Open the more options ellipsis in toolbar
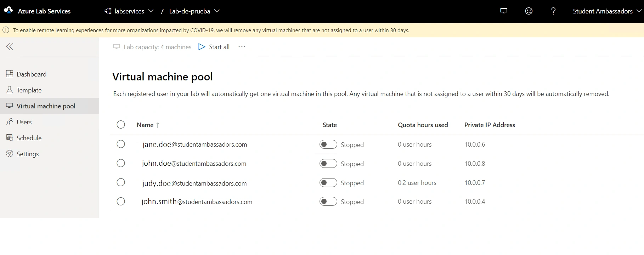Viewport: 644px width, 255px height. pos(242,47)
